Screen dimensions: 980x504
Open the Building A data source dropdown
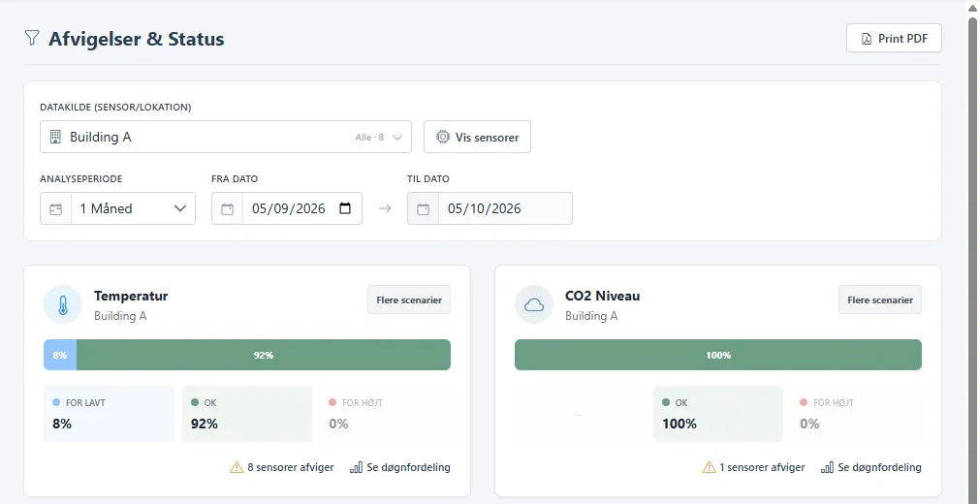(226, 137)
